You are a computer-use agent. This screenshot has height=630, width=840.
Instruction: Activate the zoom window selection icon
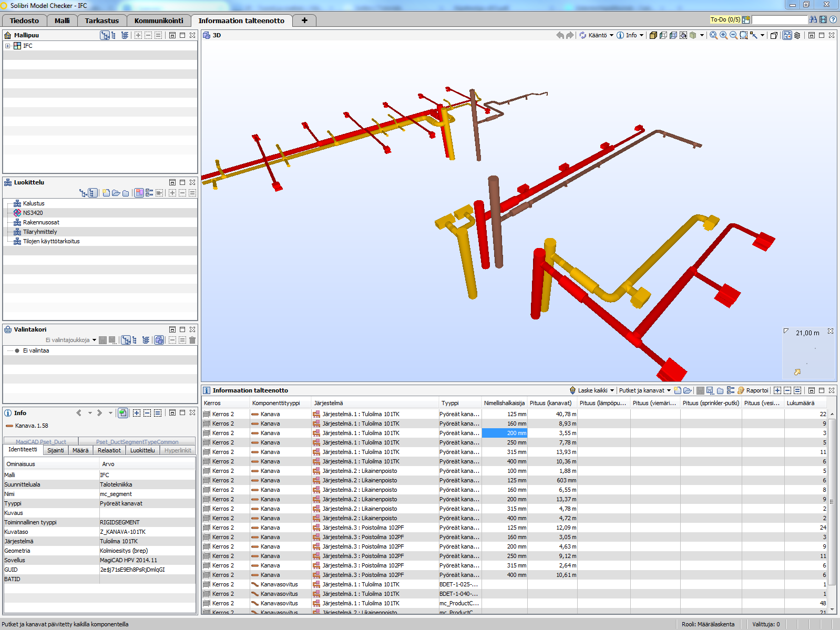click(743, 35)
